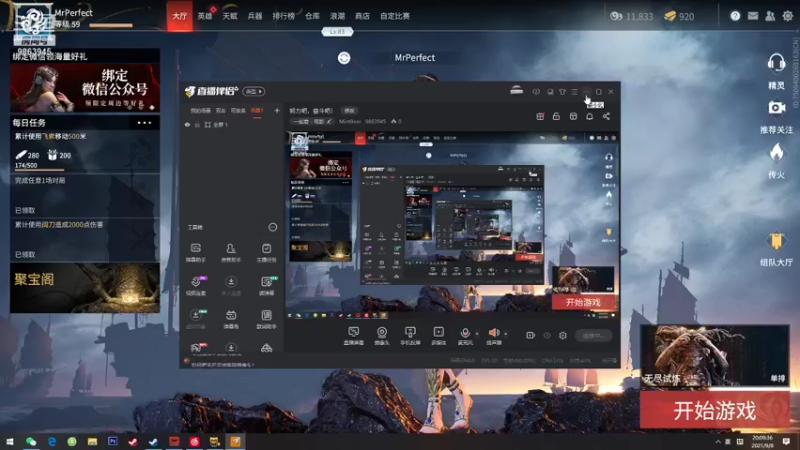Add a phone screen-cast source (手机投屏)
Screen dimensions: 800x450
pos(410,335)
